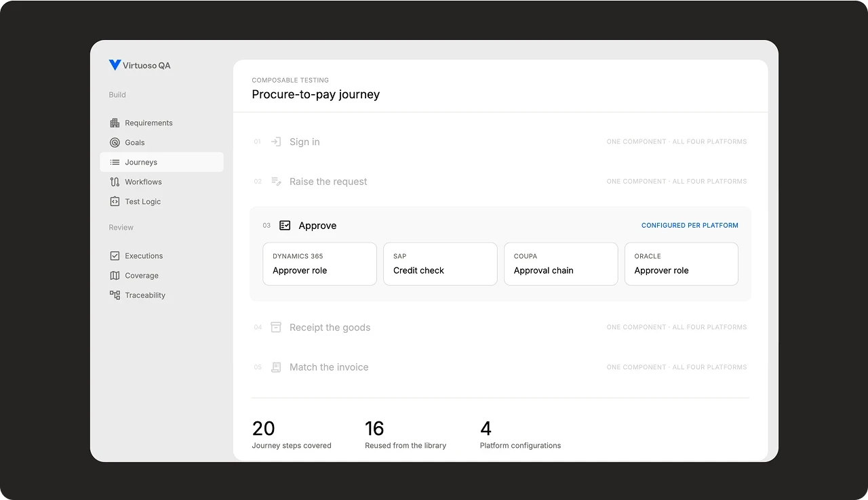The width and height of the screenshot is (868, 500).
Task: Click the Build section heading
Action: click(117, 95)
